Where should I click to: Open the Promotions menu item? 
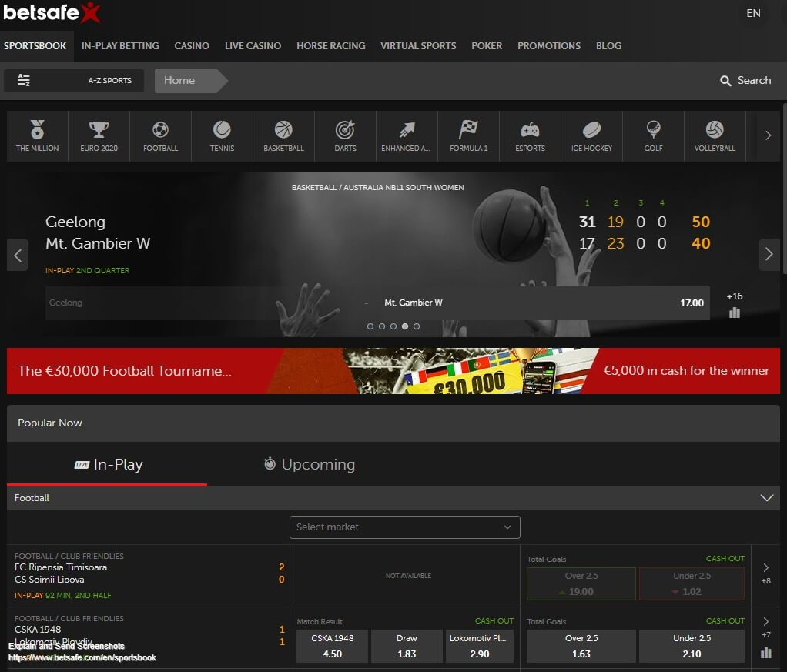pos(549,45)
